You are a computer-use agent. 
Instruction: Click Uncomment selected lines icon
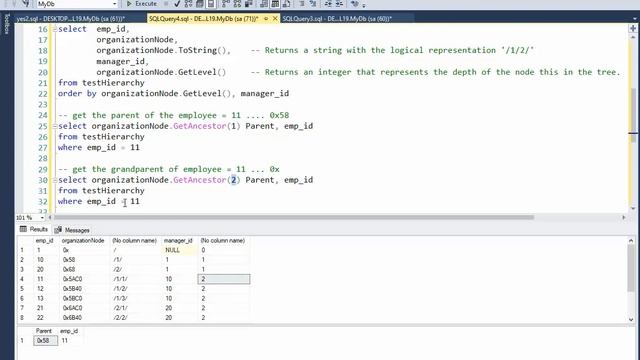tap(313, 4)
